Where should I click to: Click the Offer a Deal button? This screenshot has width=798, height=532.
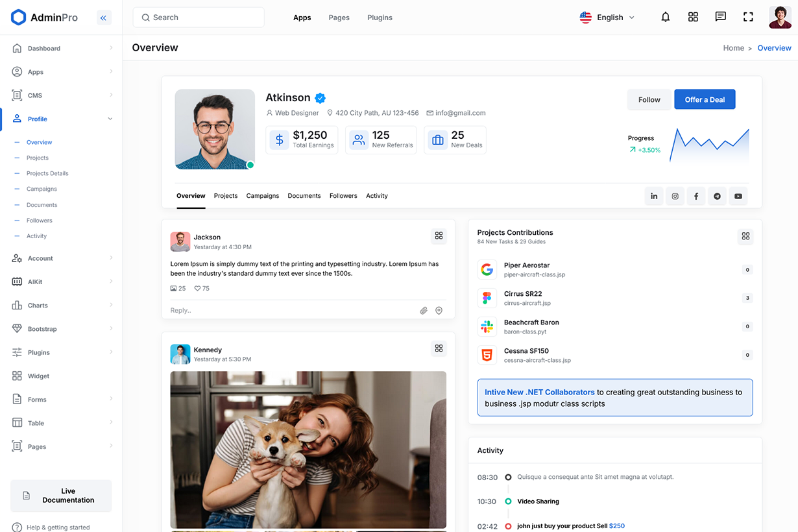pyautogui.click(x=705, y=99)
